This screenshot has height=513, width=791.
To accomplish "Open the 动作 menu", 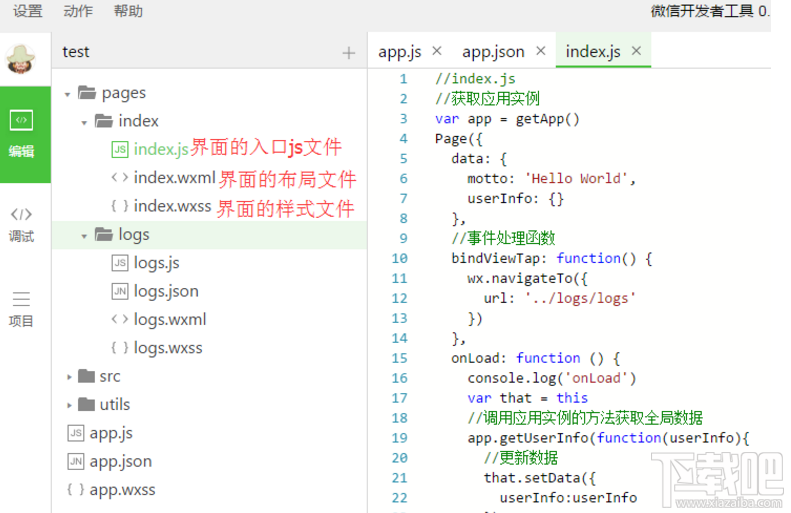I will click(78, 12).
